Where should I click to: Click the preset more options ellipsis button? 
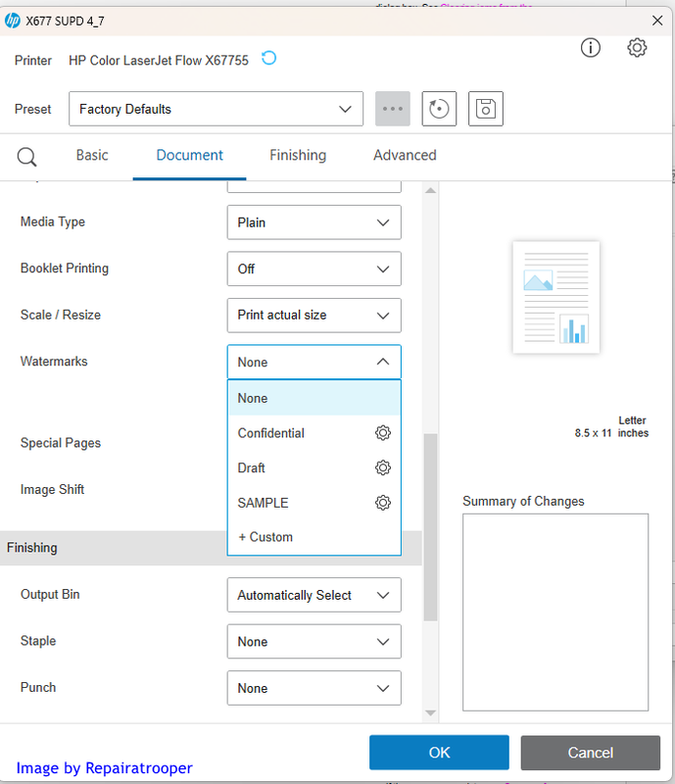(393, 109)
